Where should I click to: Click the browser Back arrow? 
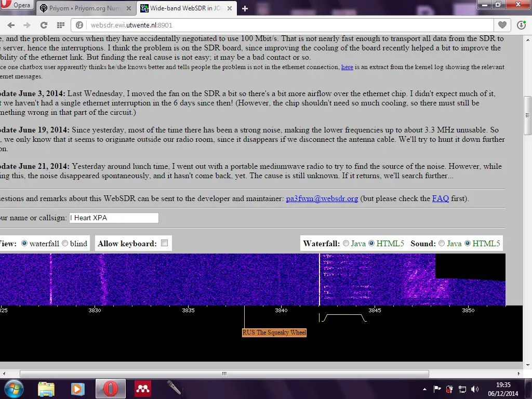(x=11, y=25)
